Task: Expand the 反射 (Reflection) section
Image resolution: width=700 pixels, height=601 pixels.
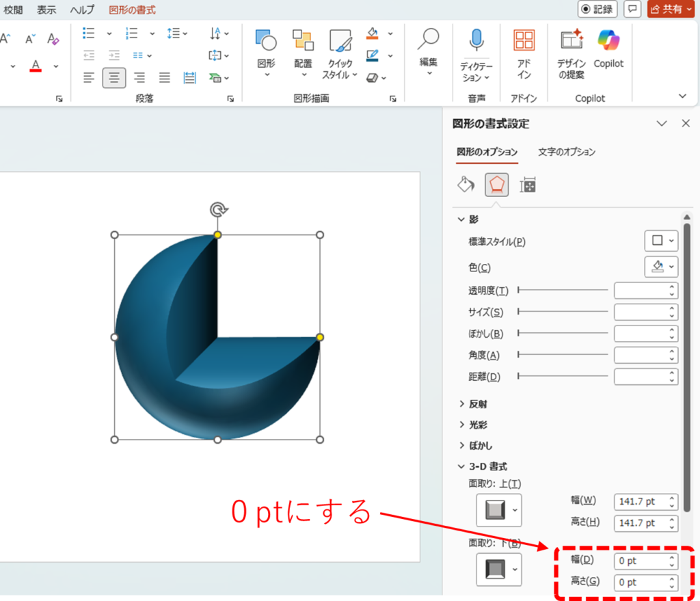Action: [478, 404]
